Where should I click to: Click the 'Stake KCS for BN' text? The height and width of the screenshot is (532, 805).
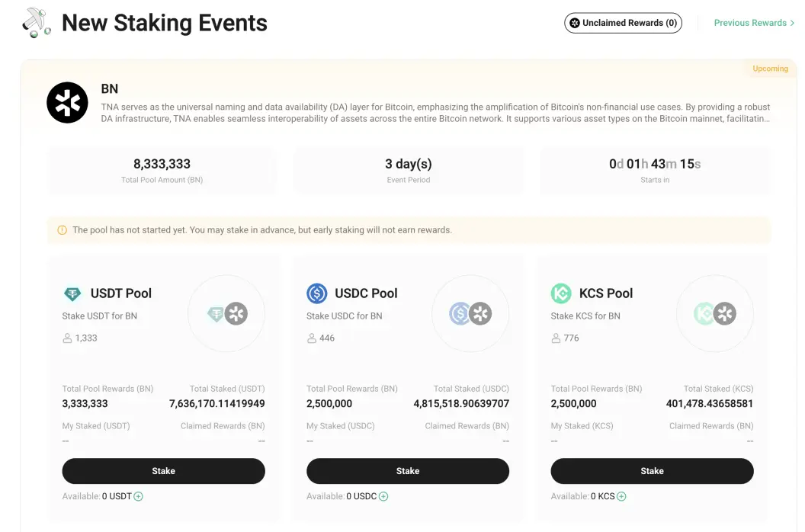point(585,316)
